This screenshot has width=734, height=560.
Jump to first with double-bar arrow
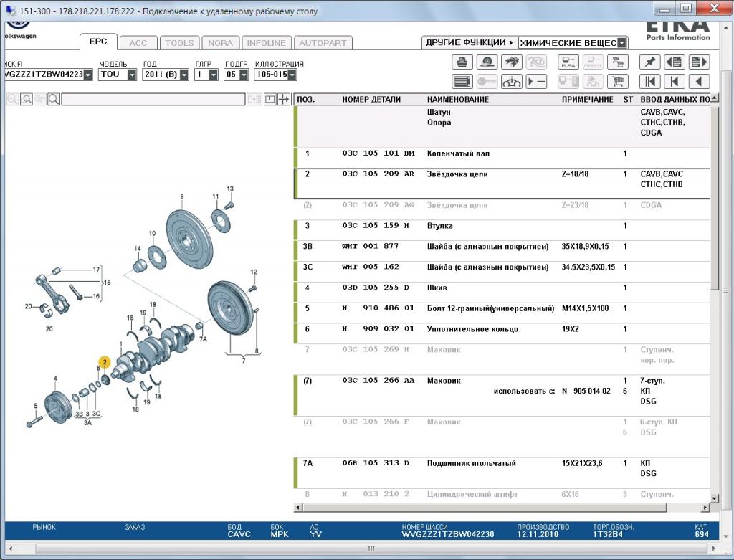click(x=649, y=82)
